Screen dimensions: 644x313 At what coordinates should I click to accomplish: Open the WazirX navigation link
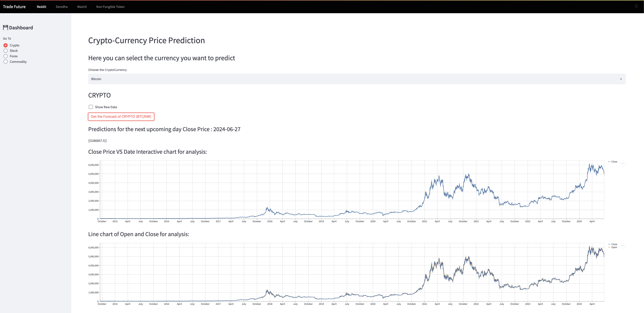(x=82, y=7)
